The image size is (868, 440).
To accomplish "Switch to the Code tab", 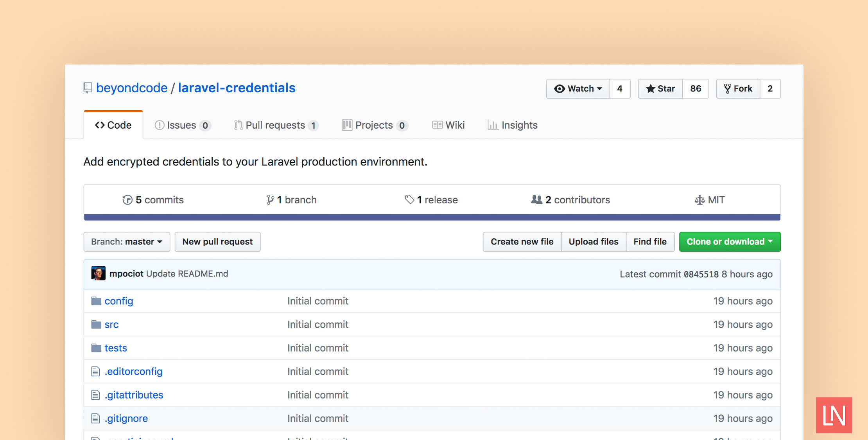I will [x=113, y=125].
